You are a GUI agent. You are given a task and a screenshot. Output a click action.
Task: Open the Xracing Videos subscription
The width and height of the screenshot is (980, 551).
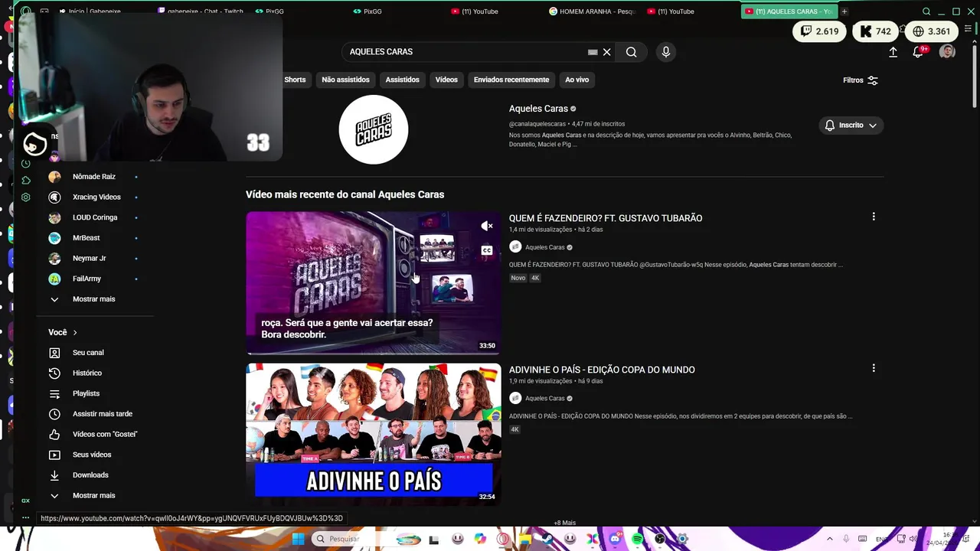pyautogui.click(x=96, y=197)
